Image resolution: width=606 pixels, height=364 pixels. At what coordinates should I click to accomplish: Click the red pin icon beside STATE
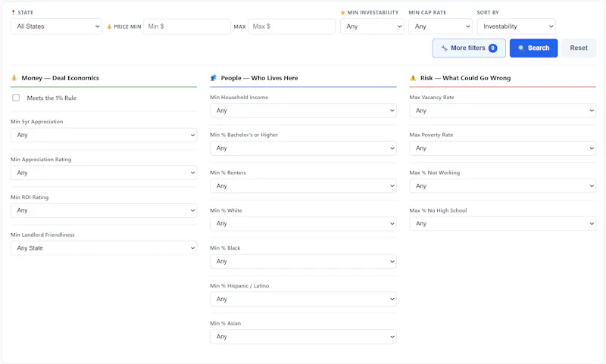coord(13,12)
